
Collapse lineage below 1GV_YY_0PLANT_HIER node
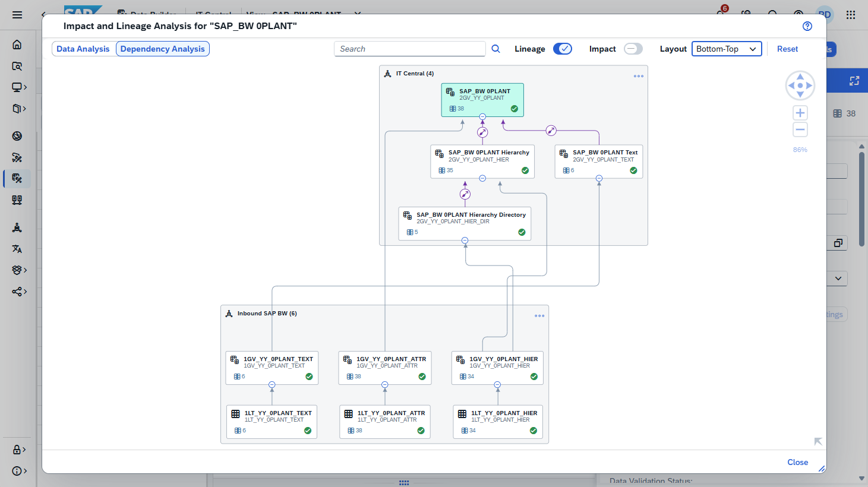click(498, 385)
